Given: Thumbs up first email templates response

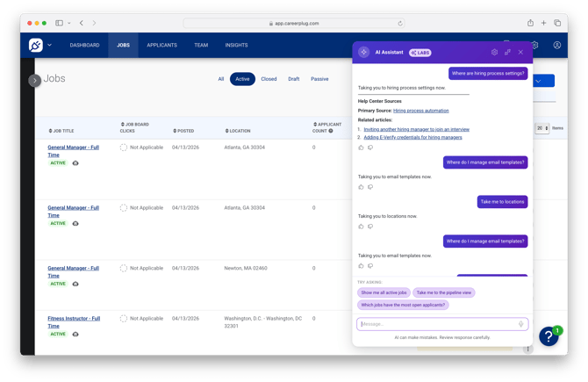Looking at the screenshot, I should [361, 187].
